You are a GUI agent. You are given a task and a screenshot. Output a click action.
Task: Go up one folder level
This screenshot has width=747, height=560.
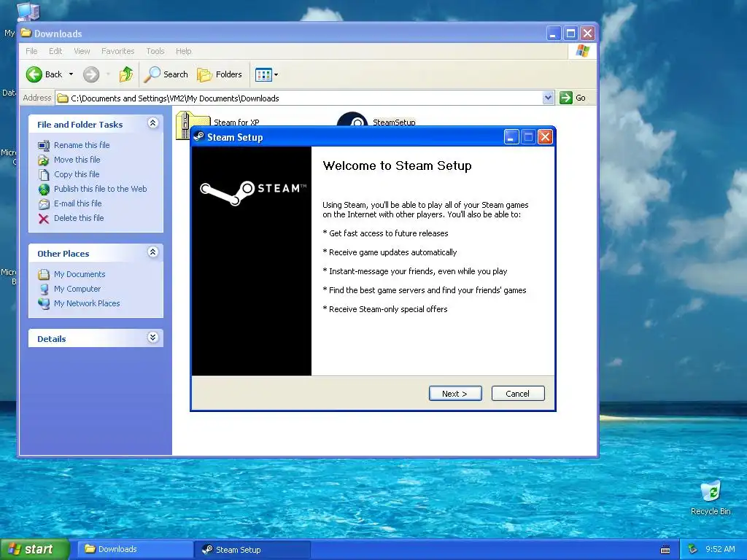coord(126,74)
